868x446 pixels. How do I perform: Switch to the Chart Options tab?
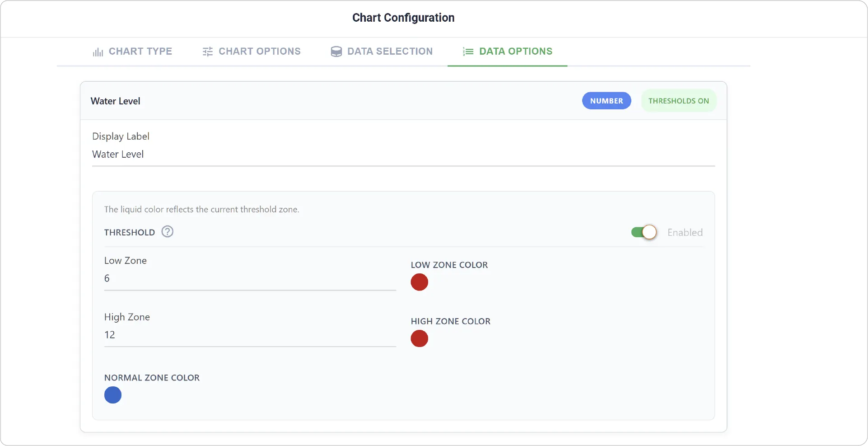pyautogui.click(x=252, y=52)
